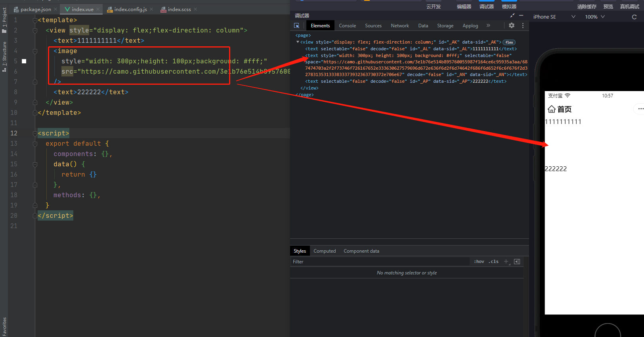Open the 1: Project tool window
The height and width of the screenshot is (337, 644).
(x=4, y=20)
